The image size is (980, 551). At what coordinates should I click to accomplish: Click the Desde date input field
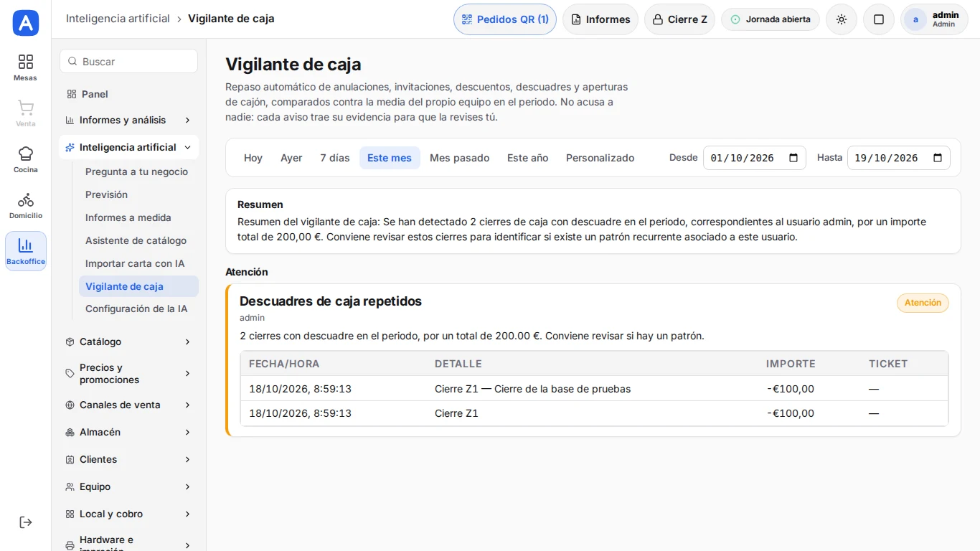[755, 158]
